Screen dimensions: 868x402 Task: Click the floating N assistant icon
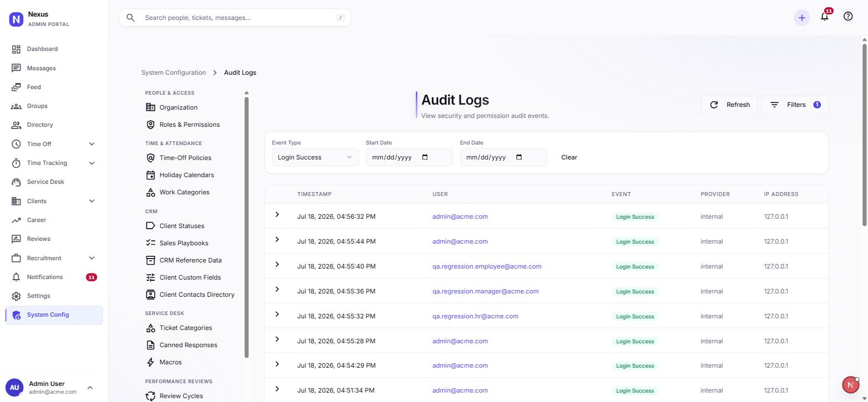point(850,385)
